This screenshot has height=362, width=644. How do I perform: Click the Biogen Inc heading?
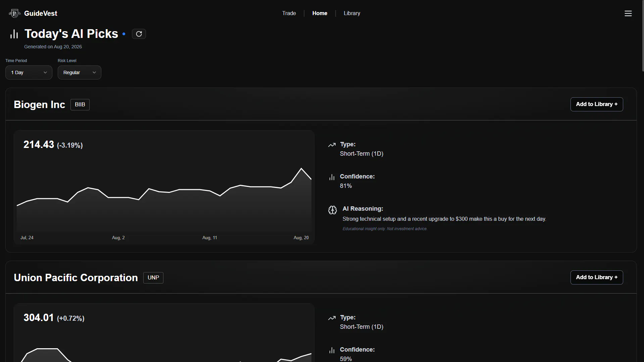tap(40, 105)
